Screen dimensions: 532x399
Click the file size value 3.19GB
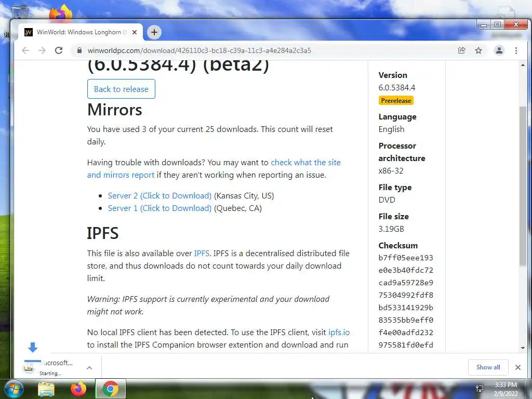point(391,229)
